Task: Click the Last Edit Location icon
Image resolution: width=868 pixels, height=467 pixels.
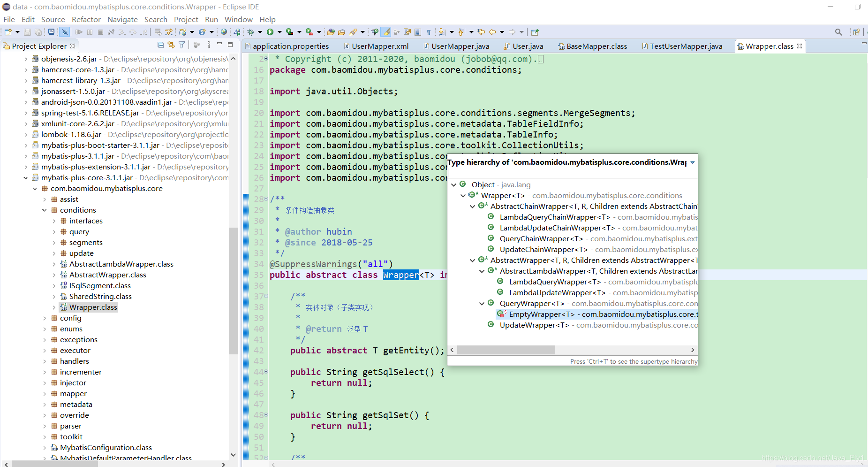Action: [481, 32]
